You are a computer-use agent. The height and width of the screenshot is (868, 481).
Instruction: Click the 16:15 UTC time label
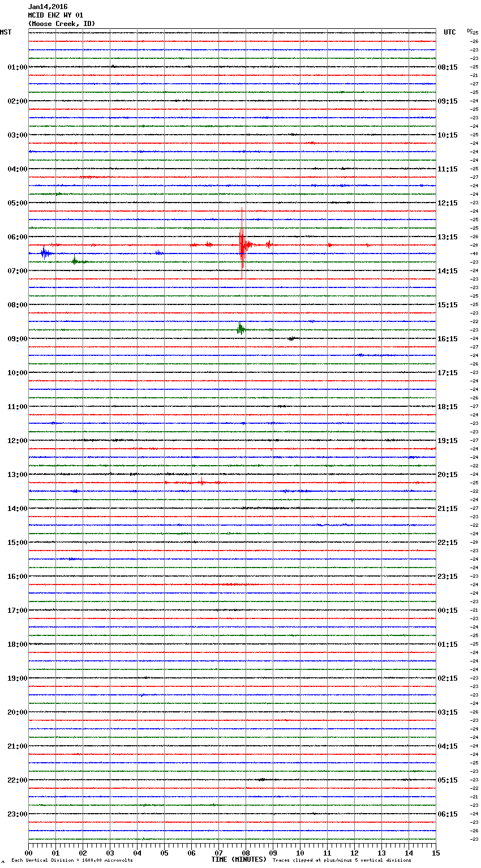tap(448, 339)
